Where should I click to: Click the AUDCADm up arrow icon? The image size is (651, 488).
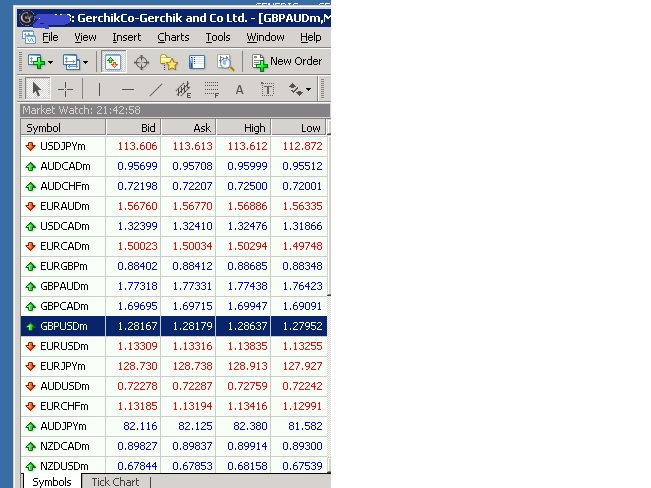pos(30,167)
